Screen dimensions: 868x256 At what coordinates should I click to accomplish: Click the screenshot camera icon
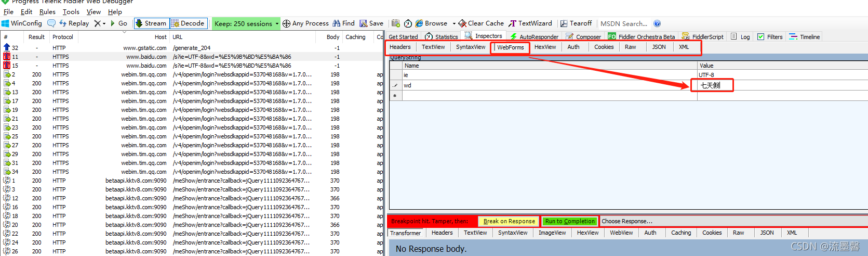tap(396, 23)
